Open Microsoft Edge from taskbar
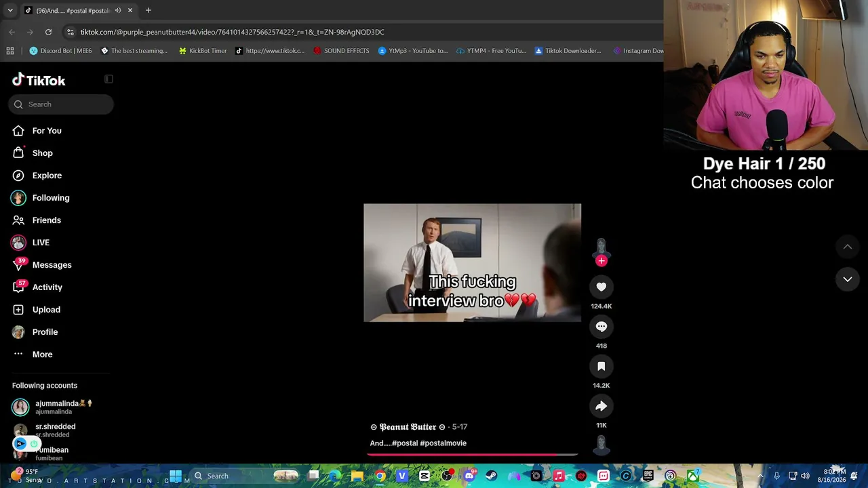This screenshot has width=868, height=488. point(335,476)
